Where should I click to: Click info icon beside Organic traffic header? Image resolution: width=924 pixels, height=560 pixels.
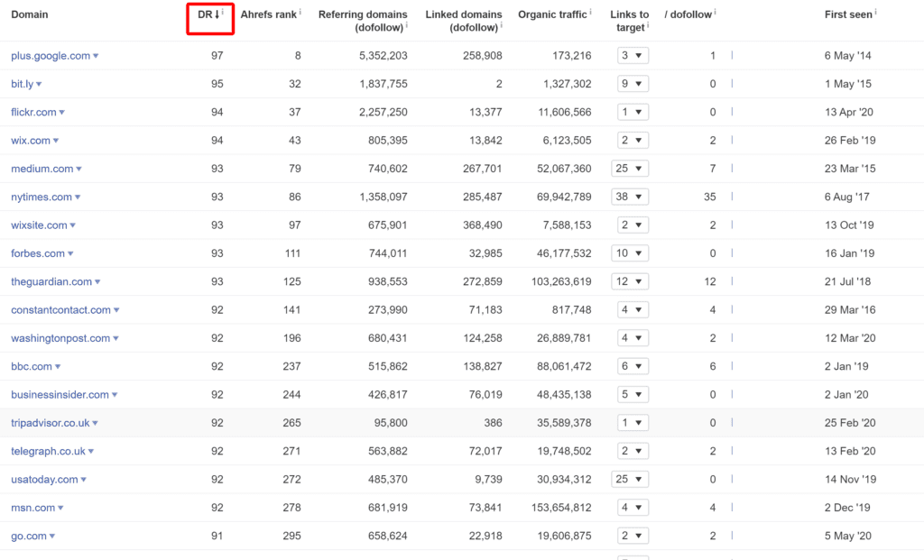click(590, 11)
